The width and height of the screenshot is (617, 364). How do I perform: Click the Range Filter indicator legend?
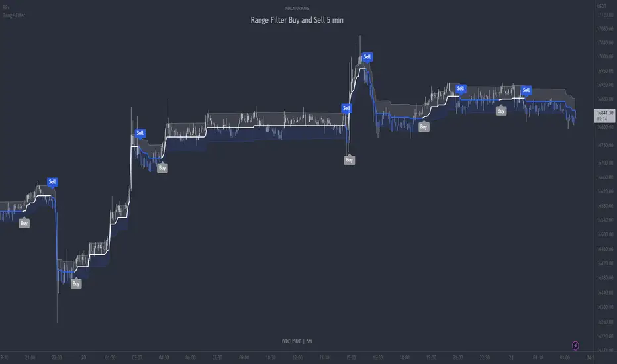(x=14, y=15)
